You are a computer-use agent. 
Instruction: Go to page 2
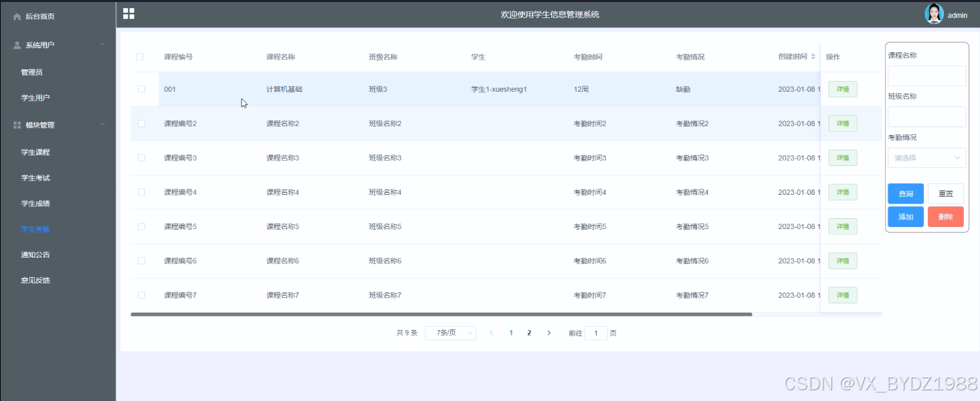coord(529,333)
